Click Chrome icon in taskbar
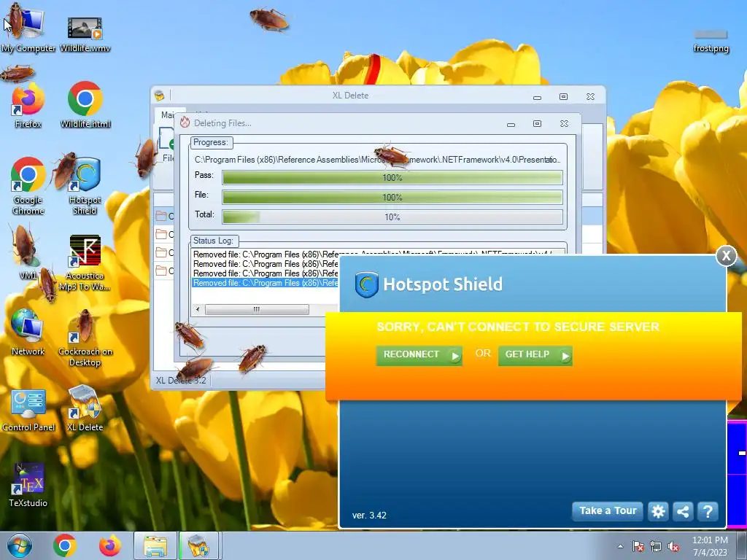 [x=65, y=545]
